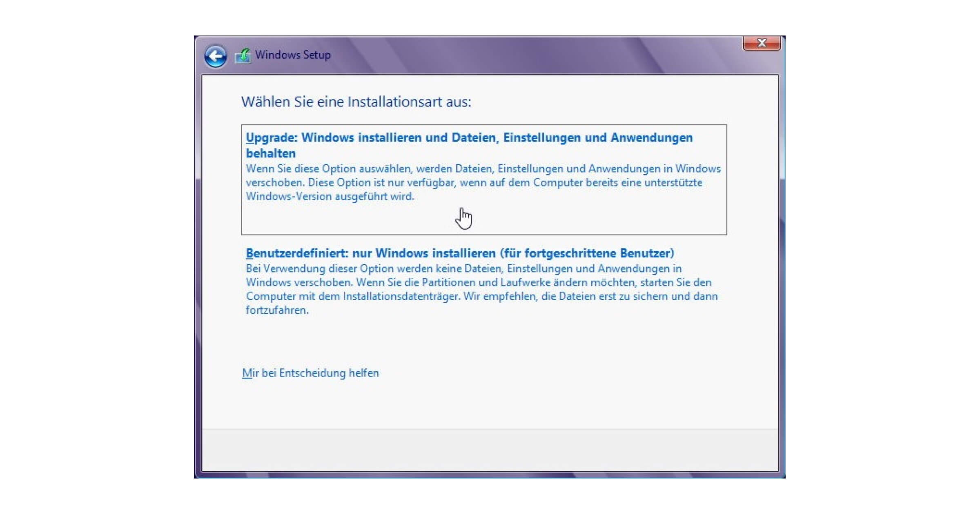This screenshot has width=980, height=514.
Task: Click heading "Wählen Sie eine Installationsart aus:"
Action: (x=356, y=102)
